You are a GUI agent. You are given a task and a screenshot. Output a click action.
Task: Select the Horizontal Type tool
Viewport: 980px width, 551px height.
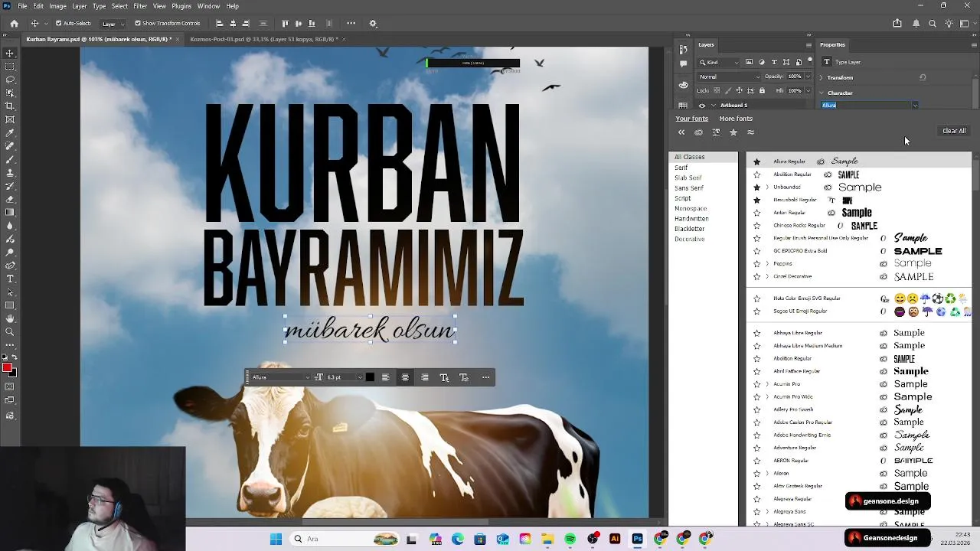tap(10, 279)
